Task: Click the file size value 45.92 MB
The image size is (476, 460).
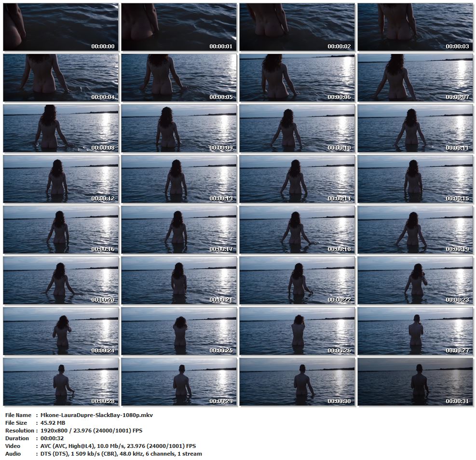Action: tap(53, 423)
